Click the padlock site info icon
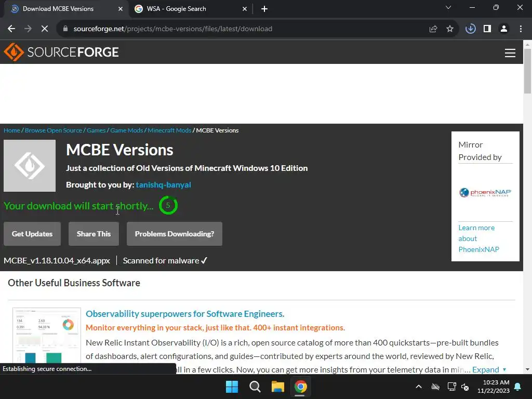532x399 pixels. point(65,29)
